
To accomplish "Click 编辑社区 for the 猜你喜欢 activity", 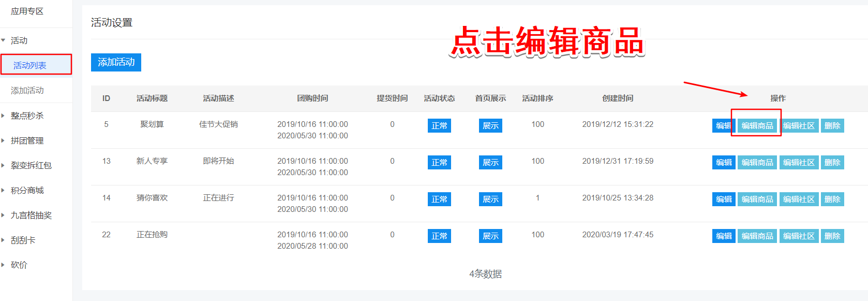I will point(799,199).
